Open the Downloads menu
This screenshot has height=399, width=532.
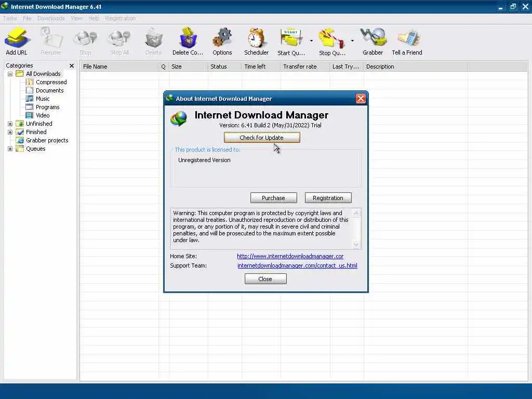[x=51, y=18]
